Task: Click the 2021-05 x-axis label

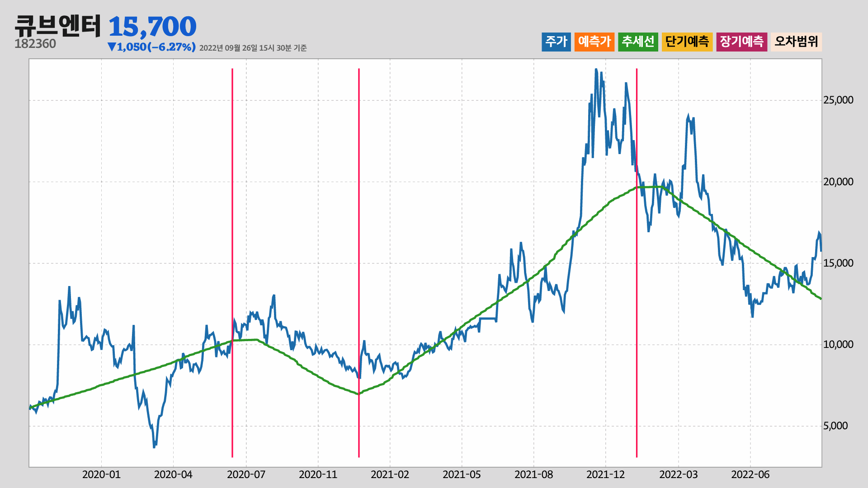Action: 462,474
